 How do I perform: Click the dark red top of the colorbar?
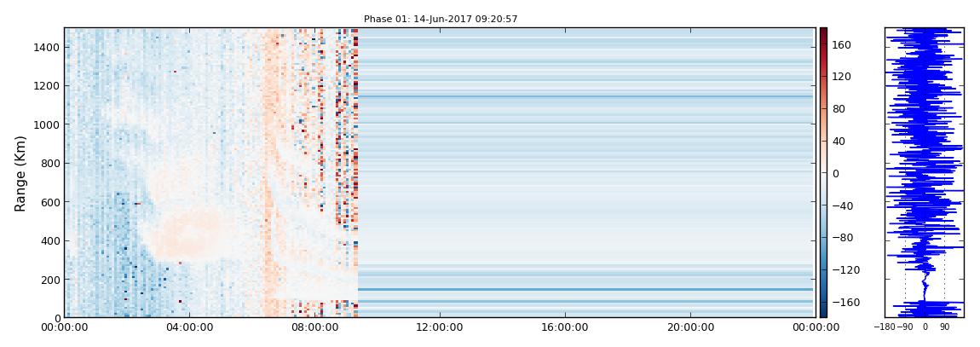pos(824,32)
